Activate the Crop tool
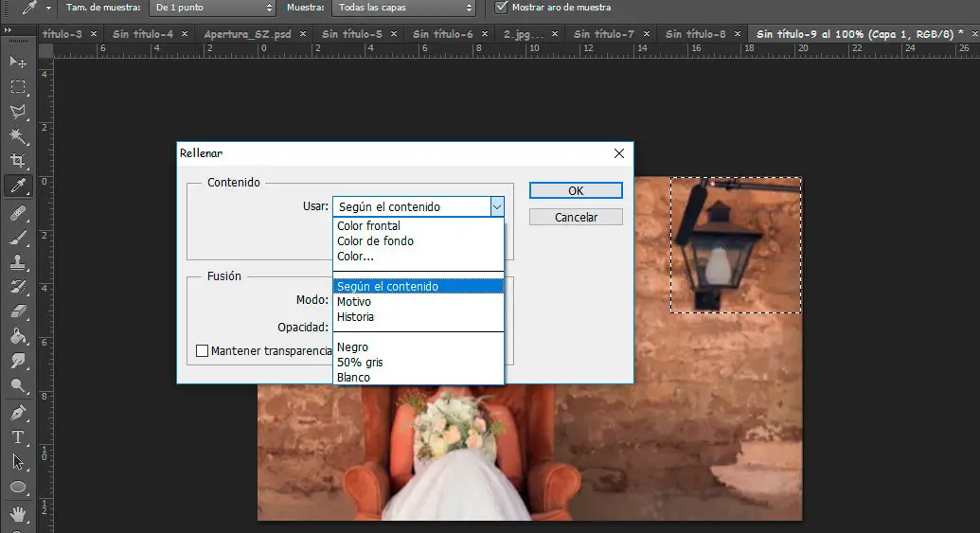 pos(17,161)
